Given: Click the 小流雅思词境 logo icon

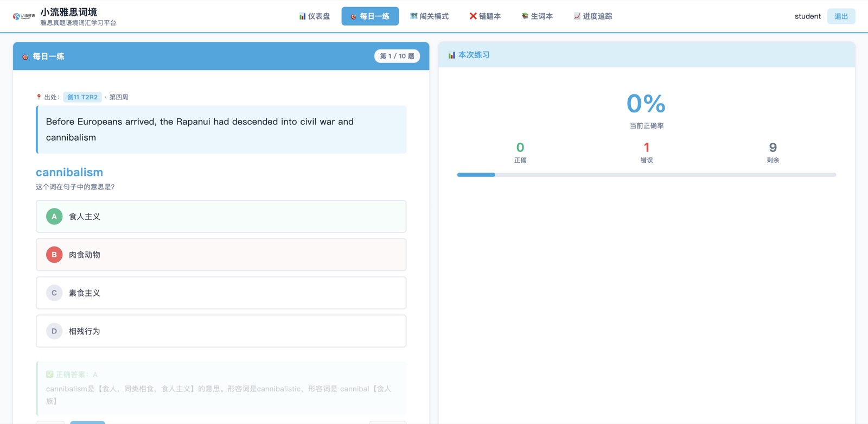Looking at the screenshot, I should click(x=24, y=16).
